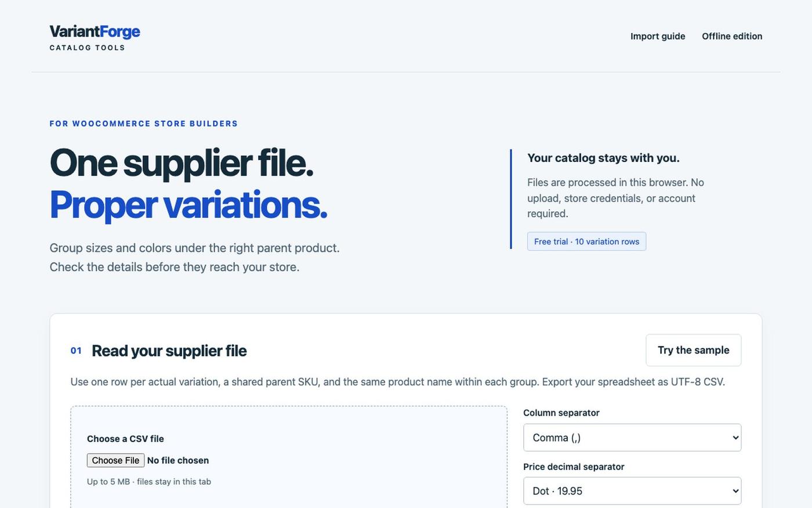Click the Free trial 10 variation rows badge
The height and width of the screenshot is (508, 812).
click(586, 242)
